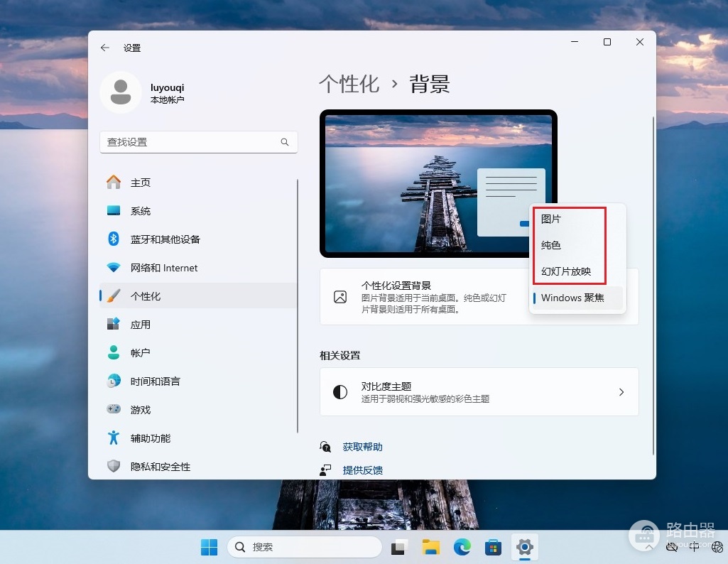Click the taskbar 搜索 box

pyautogui.click(x=304, y=547)
